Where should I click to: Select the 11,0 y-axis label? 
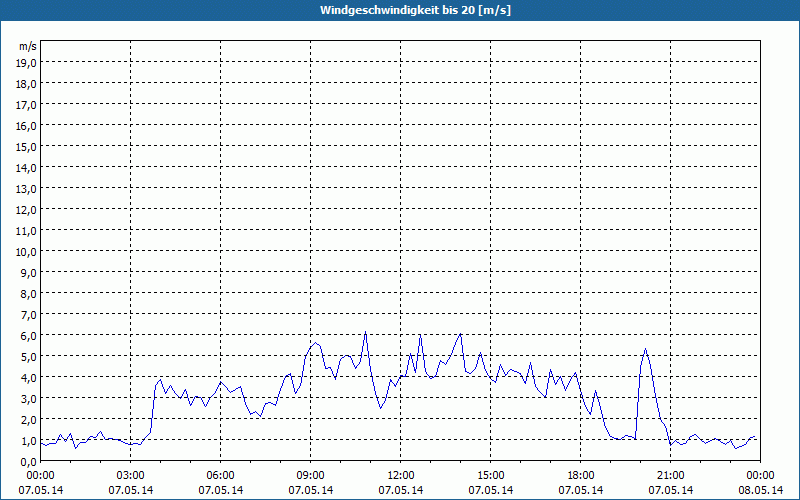click(27, 231)
